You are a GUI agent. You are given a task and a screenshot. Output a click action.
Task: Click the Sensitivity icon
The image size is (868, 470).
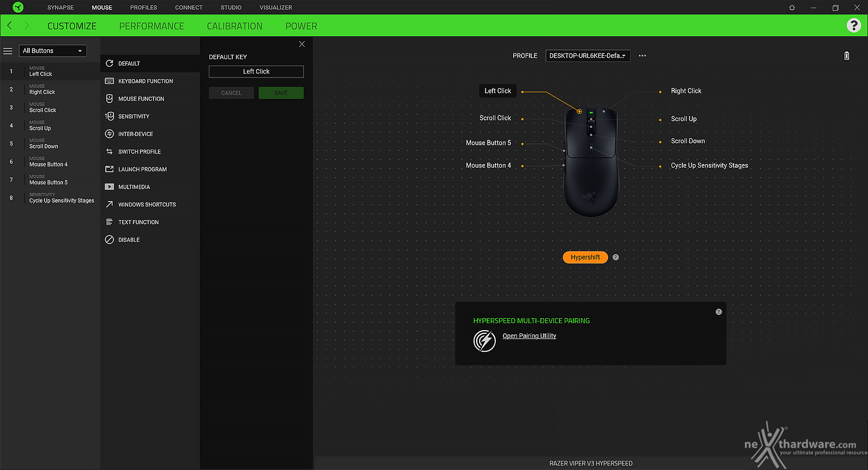[109, 116]
